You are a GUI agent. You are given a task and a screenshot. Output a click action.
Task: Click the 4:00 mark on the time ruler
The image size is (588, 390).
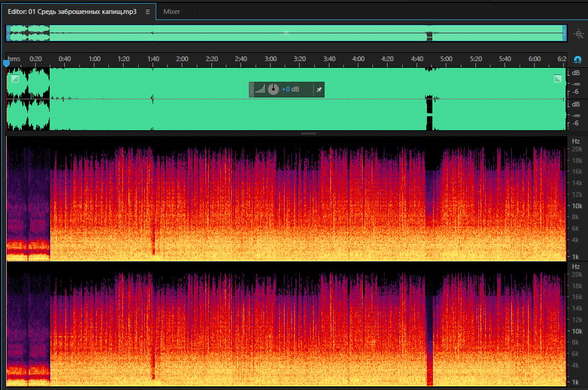(358, 59)
